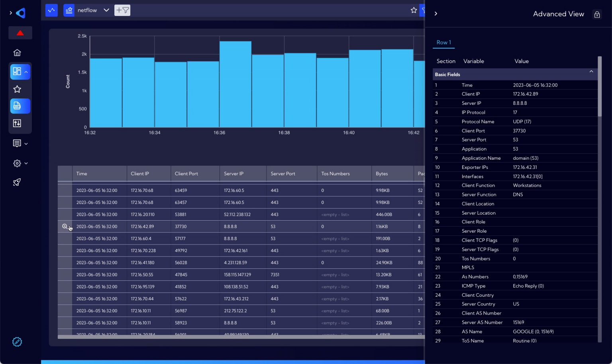Toggle the Advanced View lock
612x364 pixels.
click(597, 15)
